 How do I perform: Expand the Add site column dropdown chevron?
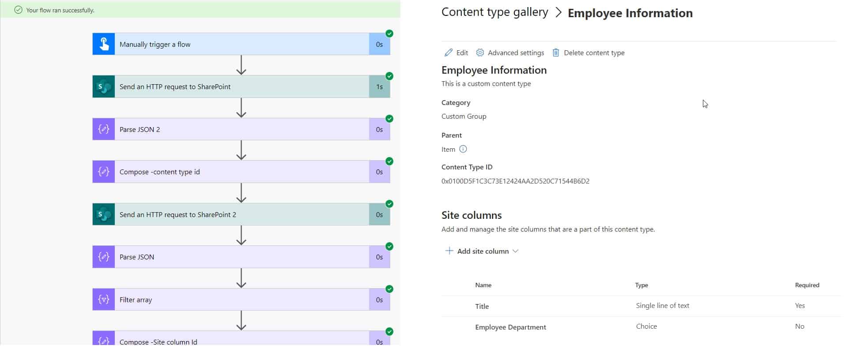pos(515,251)
